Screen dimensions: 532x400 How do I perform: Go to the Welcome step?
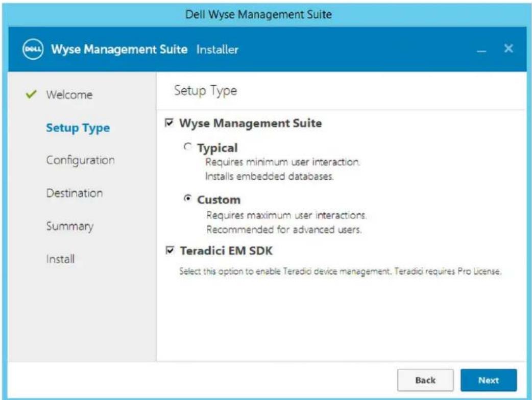[x=69, y=94]
